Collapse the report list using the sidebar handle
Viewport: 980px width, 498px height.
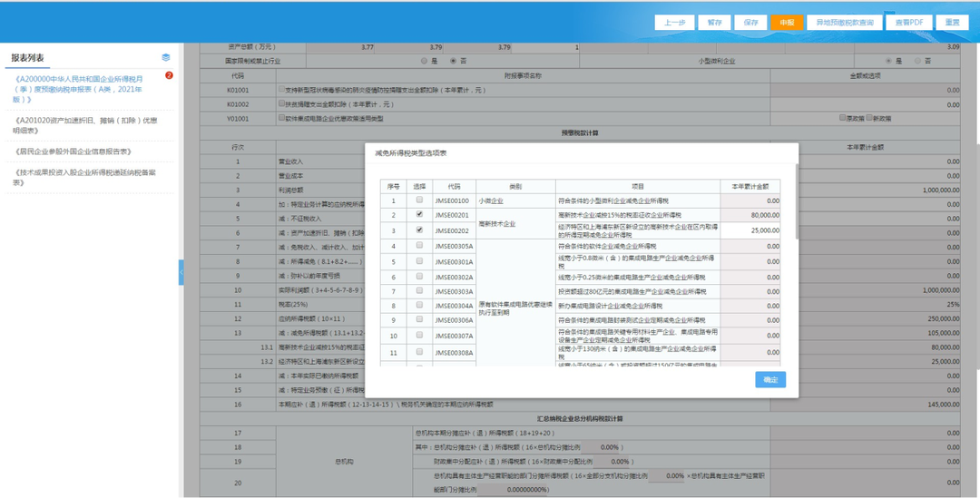pos(181,272)
